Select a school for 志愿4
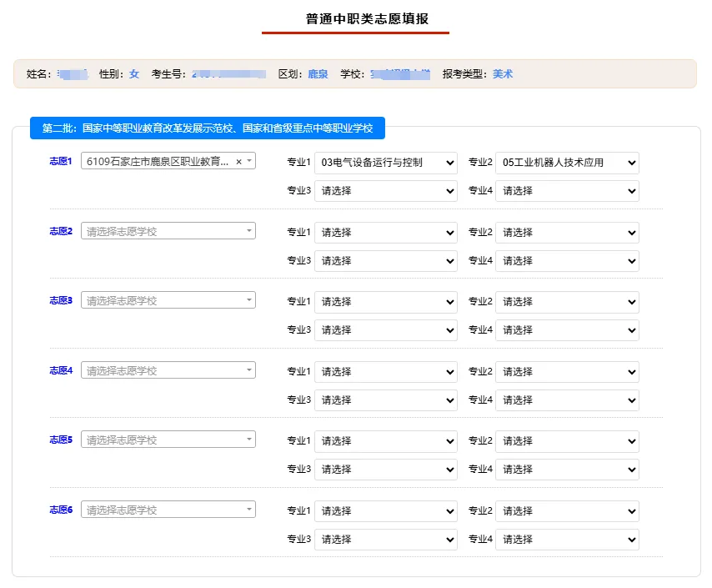Screen dimensions: 712x588 pos(168,369)
